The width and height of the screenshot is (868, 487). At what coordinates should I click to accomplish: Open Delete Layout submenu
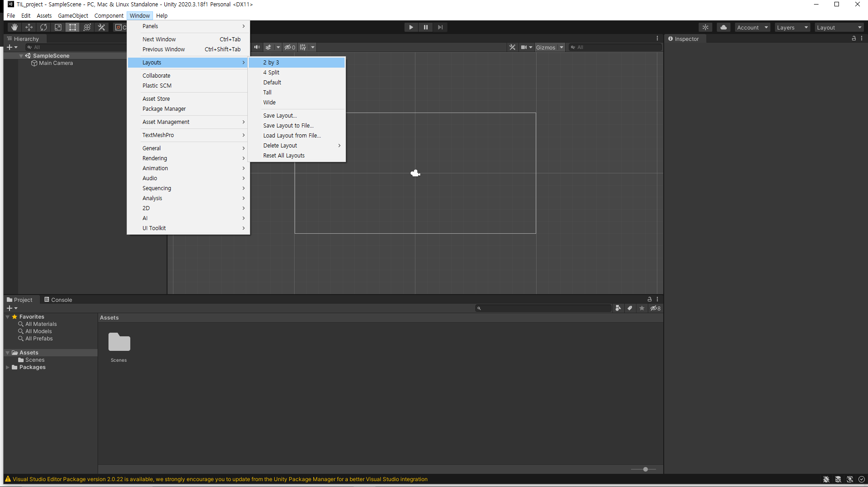(297, 146)
